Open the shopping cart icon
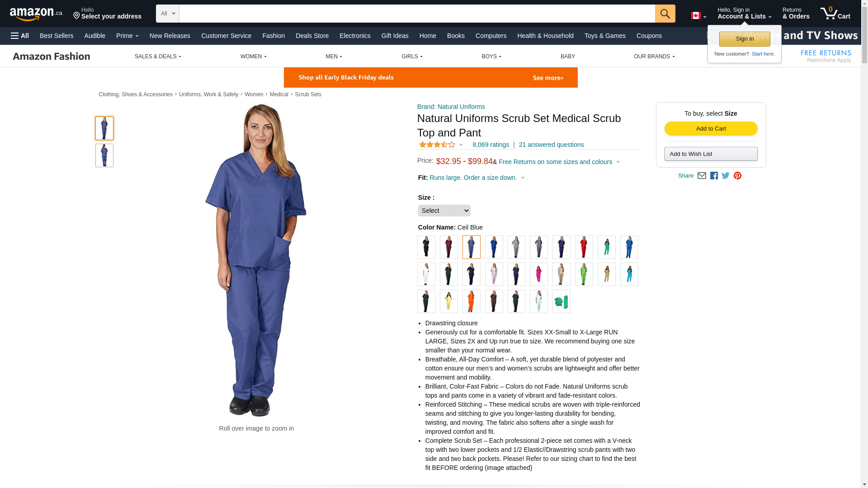868x488 pixels. (x=835, y=13)
